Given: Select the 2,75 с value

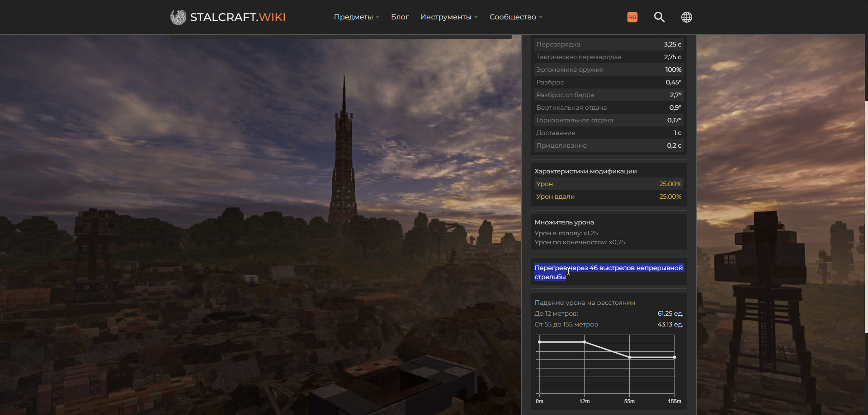Looking at the screenshot, I should [x=672, y=57].
